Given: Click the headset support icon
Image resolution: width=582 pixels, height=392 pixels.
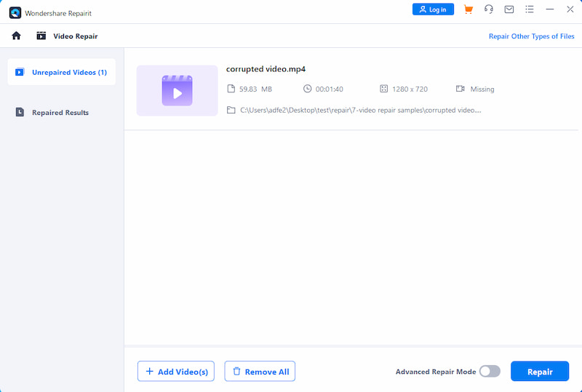Looking at the screenshot, I should pyautogui.click(x=489, y=9).
